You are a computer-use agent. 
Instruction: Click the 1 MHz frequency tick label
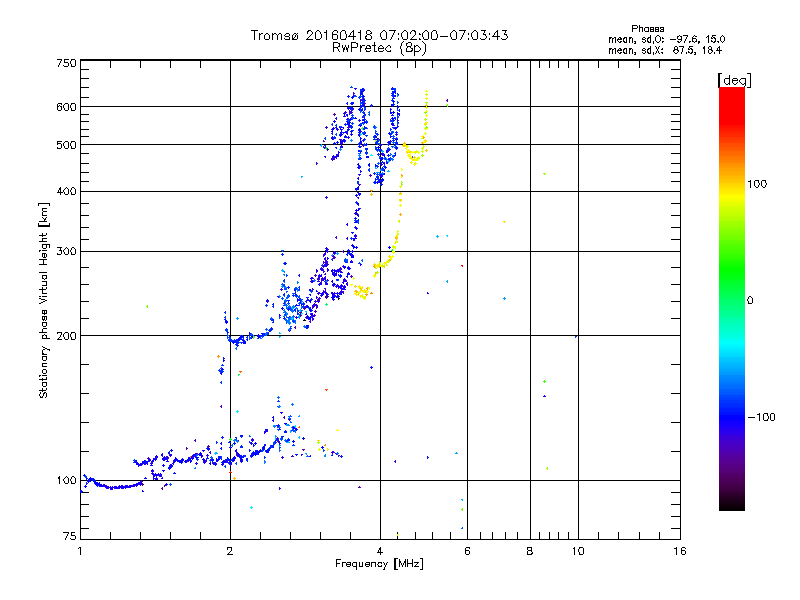(80, 551)
